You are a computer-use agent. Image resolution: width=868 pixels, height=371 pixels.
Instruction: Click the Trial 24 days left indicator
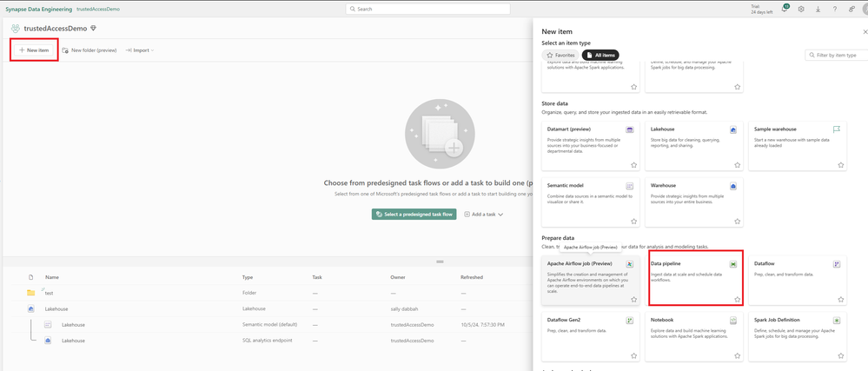click(762, 9)
